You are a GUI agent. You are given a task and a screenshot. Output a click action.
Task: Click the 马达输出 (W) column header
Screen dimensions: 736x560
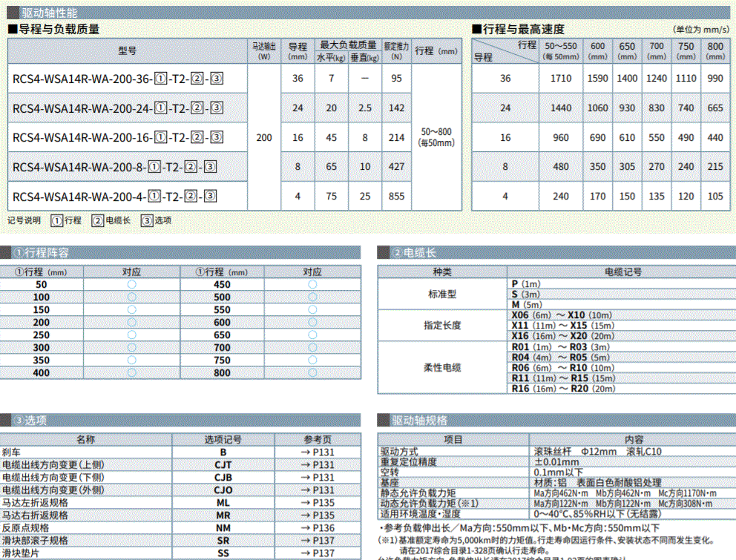[x=264, y=51]
